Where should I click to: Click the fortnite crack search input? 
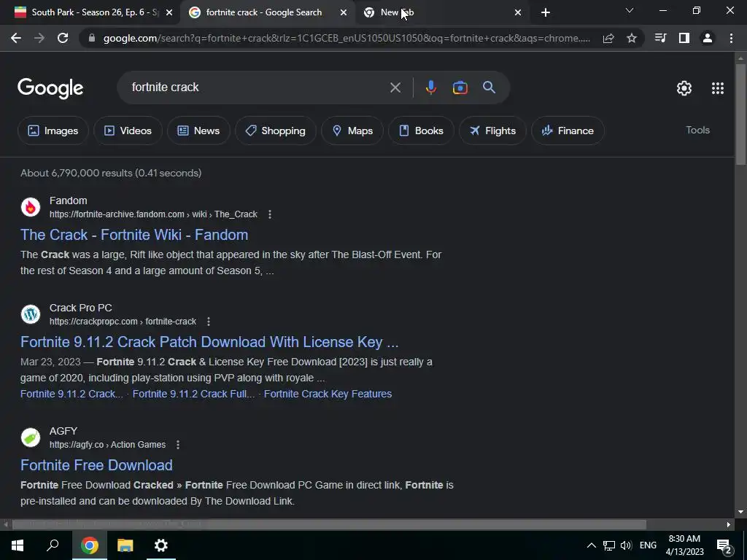[x=258, y=87]
